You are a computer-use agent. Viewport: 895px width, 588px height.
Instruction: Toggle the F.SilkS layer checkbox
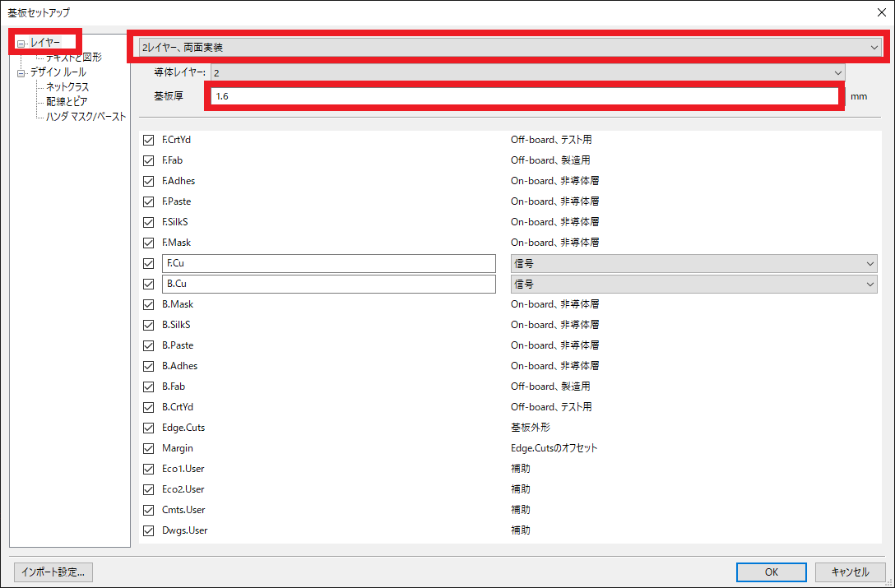149,222
